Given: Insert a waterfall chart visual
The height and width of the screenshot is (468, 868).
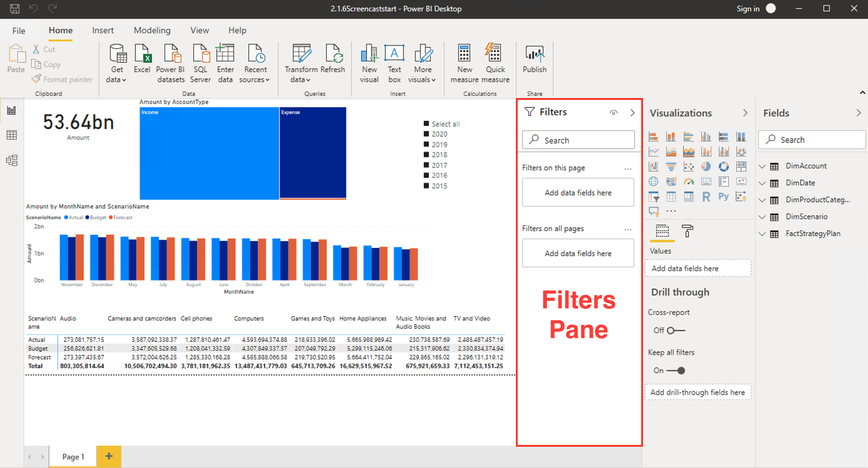Looking at the screenshot, I should [653, 166].
